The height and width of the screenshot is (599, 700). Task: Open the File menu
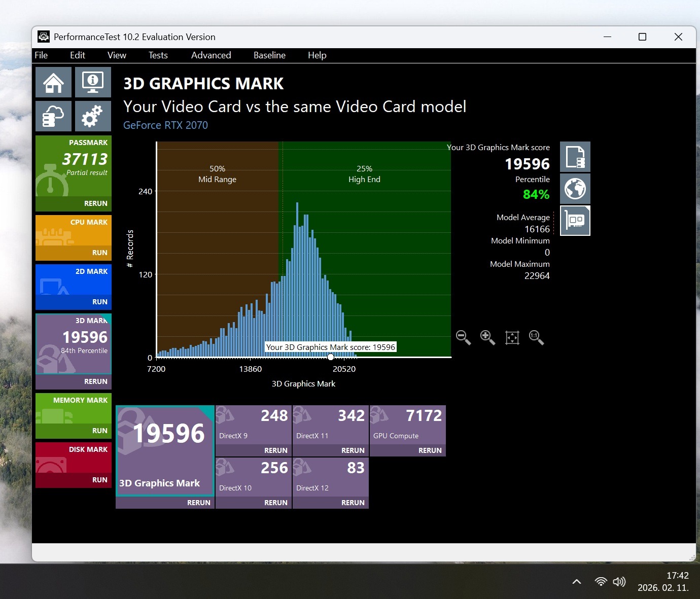41,55
